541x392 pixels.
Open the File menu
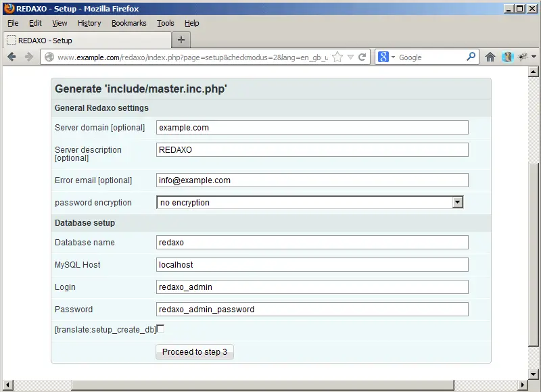click(13, 23)
